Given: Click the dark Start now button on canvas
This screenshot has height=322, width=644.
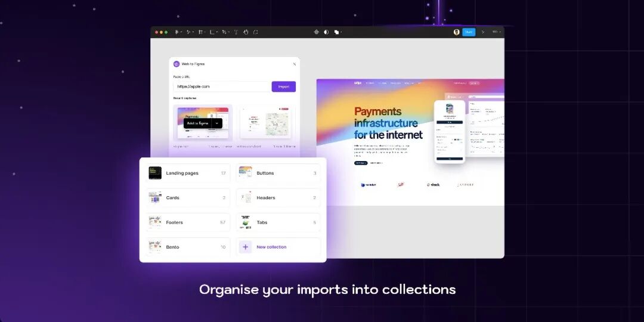Looking at the screenshot, I should tap(361, 163).
